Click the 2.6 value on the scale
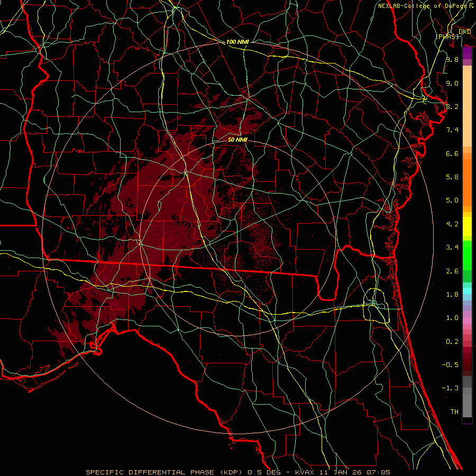 tap(452, 271)
